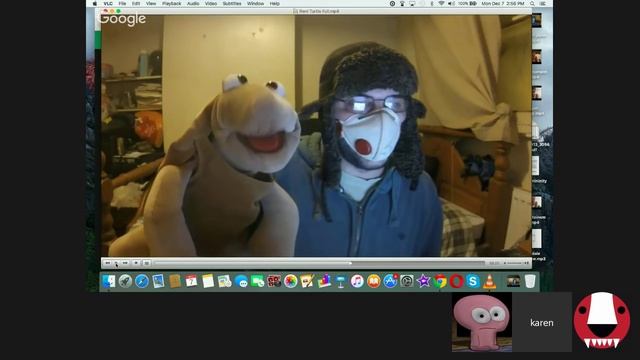Viewport: 640px width, 360px height.
Task: Click the VLC seek bar progress handle
Action: pyautogui.click(x=350, y=263)
